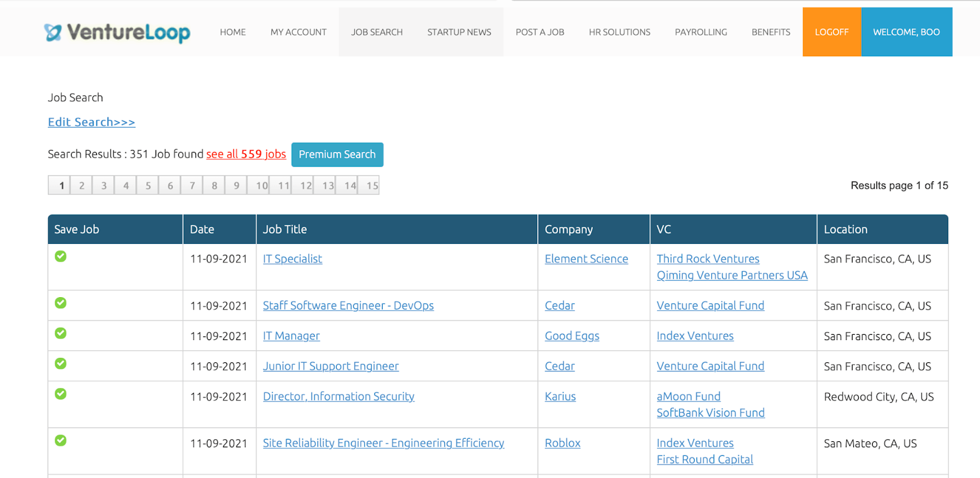Image resolution: width=980 pixels, height=478 pixels.
Task: Open Cedar company link in Junior IT Support row
Action: click(x=560, y=366)
